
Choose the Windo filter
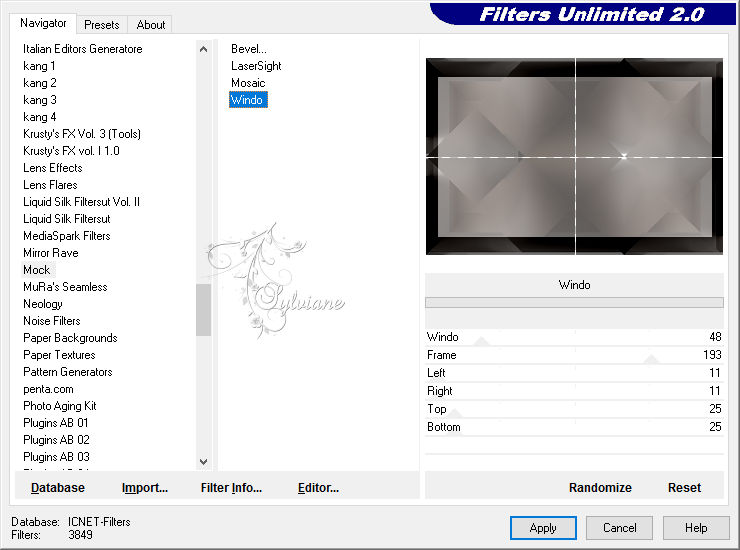point(248,100)
